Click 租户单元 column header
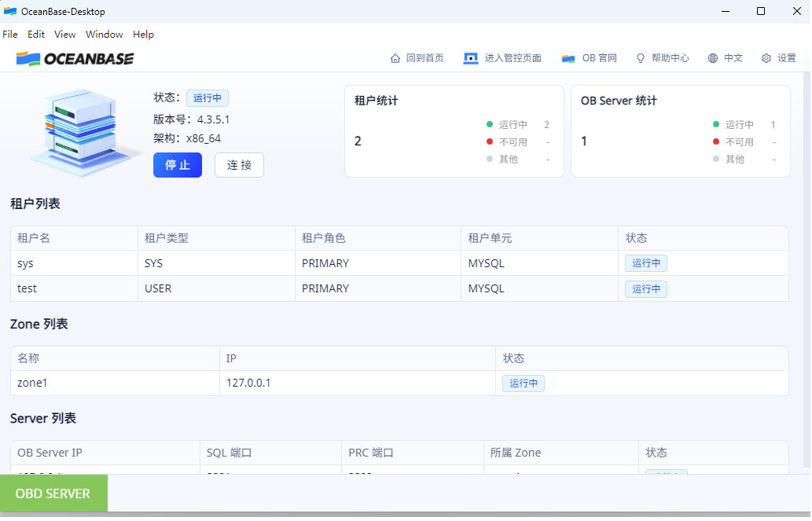This screenshot has height=521, width=812. 539,238
